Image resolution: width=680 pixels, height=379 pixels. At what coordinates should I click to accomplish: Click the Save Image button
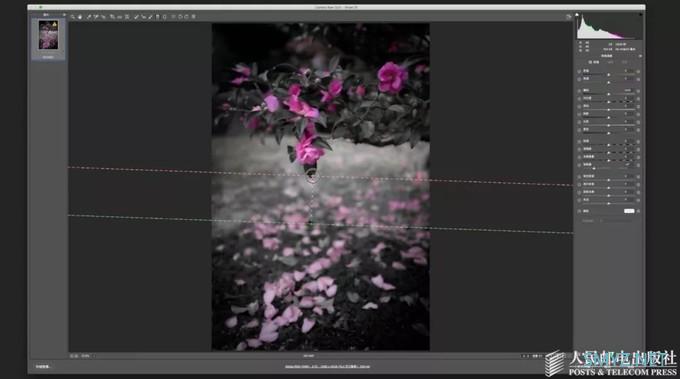click(x=42, y=366)
